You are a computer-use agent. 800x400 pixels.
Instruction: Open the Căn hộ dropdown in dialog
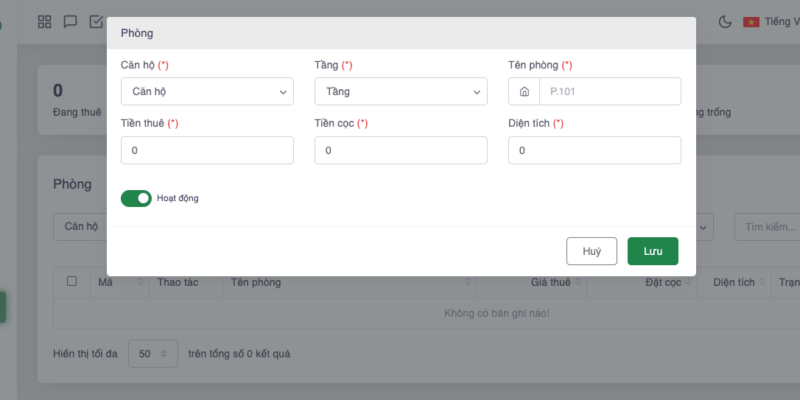point(207,92)
